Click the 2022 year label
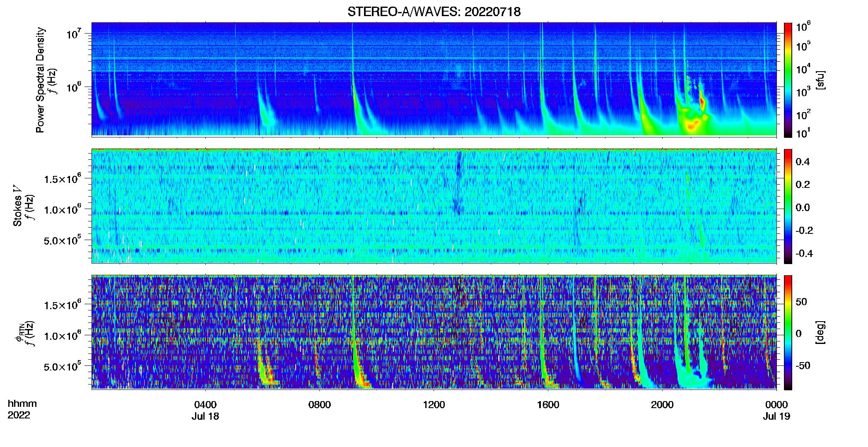868x447 pixels. click(x=19, y=415)
